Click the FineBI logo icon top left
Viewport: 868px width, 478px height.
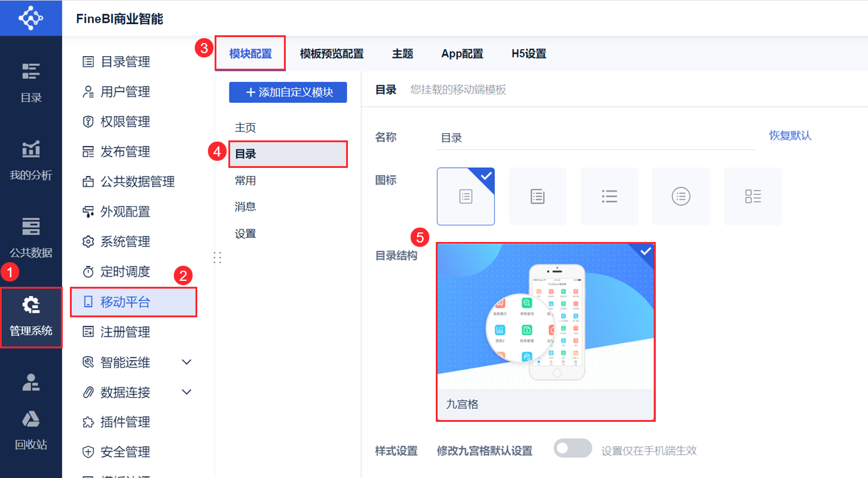coord(30,17)
